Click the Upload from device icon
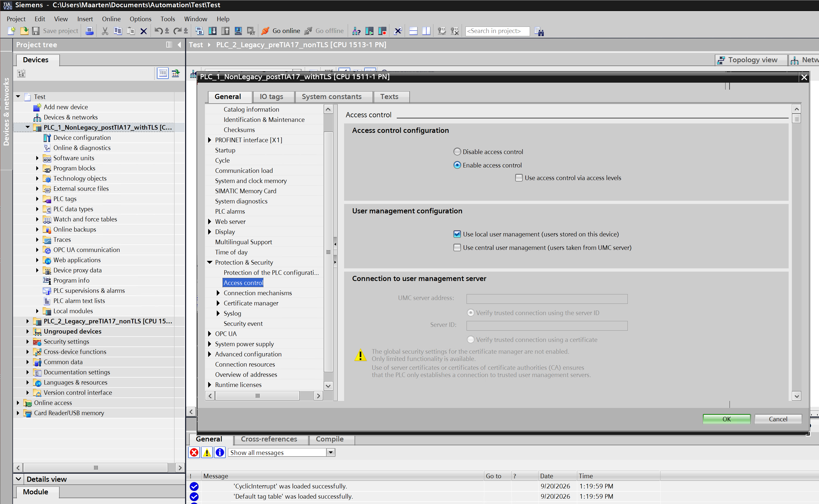Image resolution: width=819 pixels, height=504 pixels. point(226,31)
